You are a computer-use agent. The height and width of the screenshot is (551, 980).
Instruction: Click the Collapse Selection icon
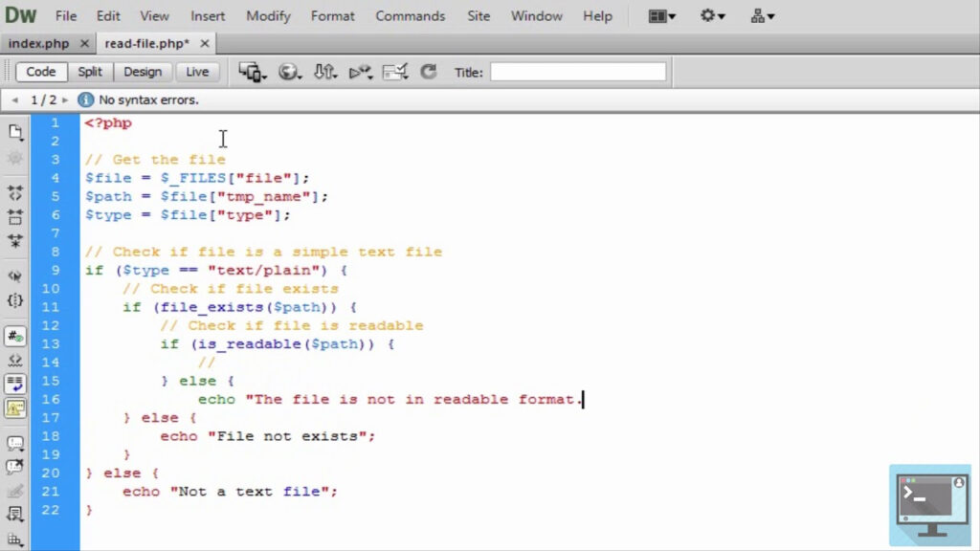15,217
